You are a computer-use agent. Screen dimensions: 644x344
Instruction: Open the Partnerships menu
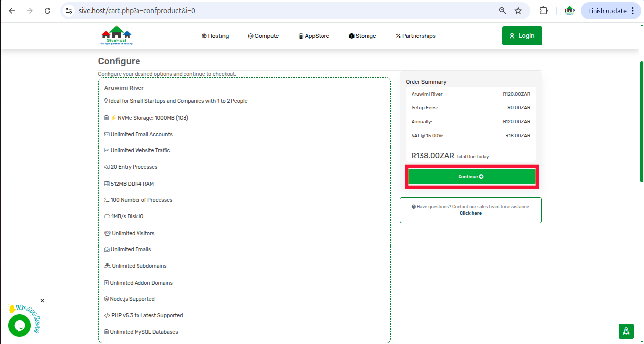[x=416, y=36]
